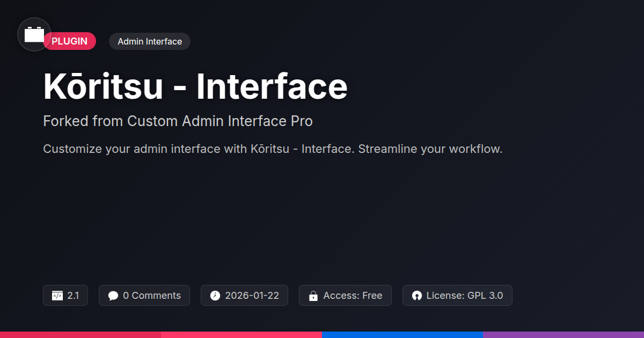Select the 2.1 version number

pos(73,296)
